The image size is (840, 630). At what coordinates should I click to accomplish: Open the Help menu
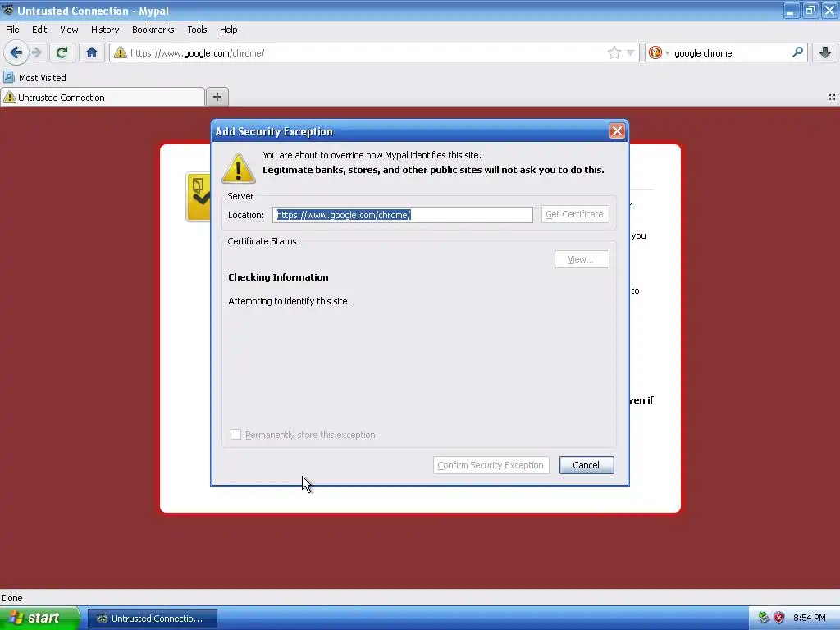[228, 30]
